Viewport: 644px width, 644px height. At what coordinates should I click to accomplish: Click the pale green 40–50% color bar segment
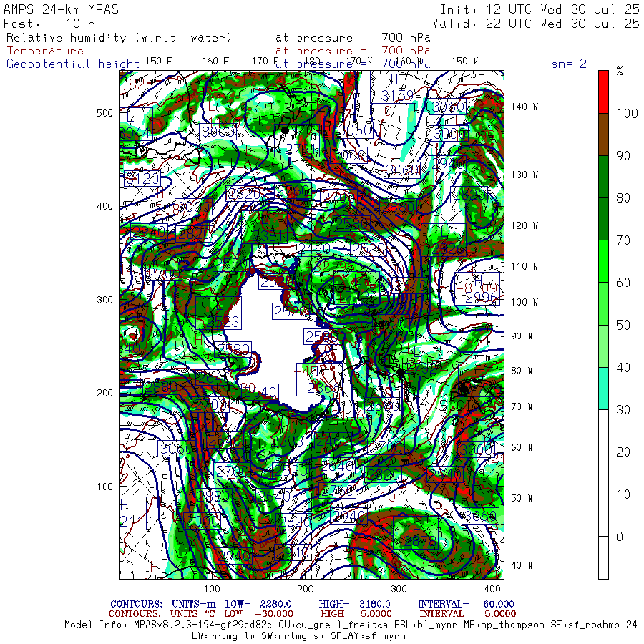coord(603,346)
